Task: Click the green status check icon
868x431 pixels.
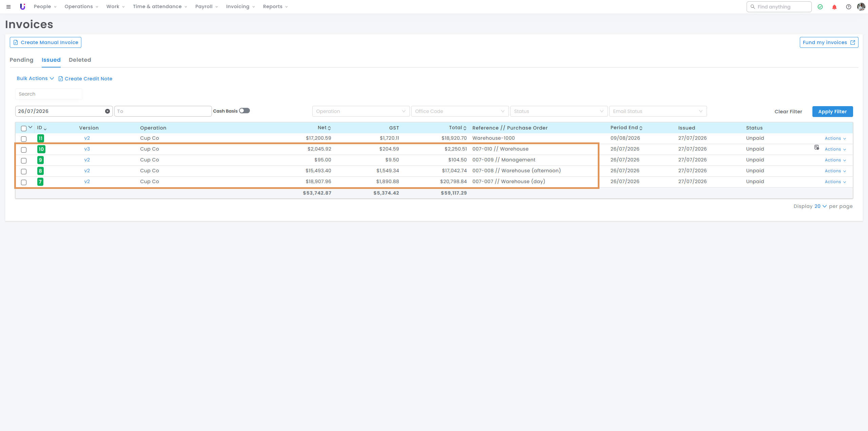Action: point(820,7)
